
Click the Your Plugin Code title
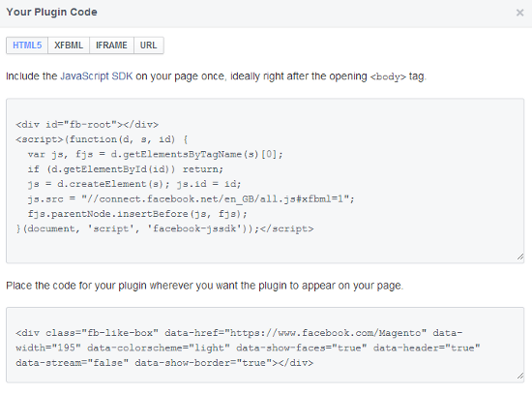pyautogui.click(x=51, y=13)
